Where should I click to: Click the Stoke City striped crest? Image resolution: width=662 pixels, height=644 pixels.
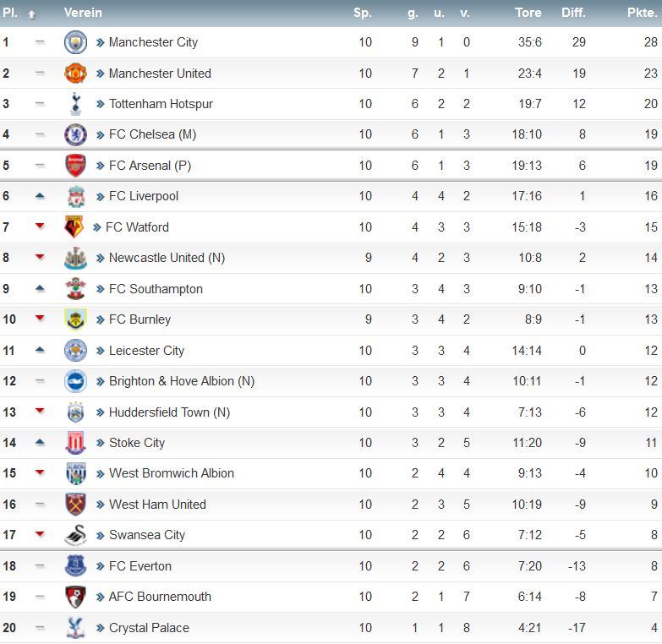(75, 443)
